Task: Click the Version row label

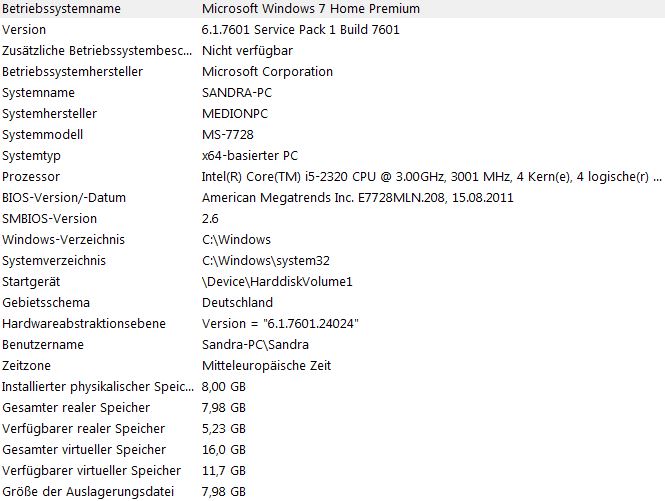Action: (x=24, y=30)
